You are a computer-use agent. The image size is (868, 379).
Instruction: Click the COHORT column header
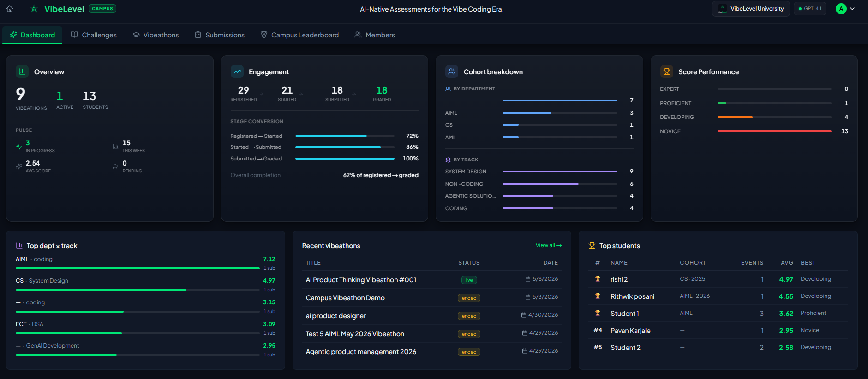tap(693, 263)
